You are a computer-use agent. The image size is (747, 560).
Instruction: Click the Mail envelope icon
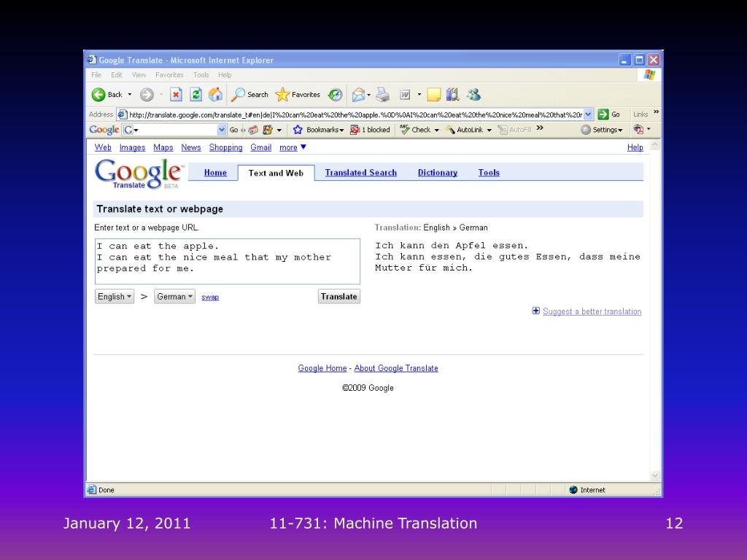(x=358, y=95)
